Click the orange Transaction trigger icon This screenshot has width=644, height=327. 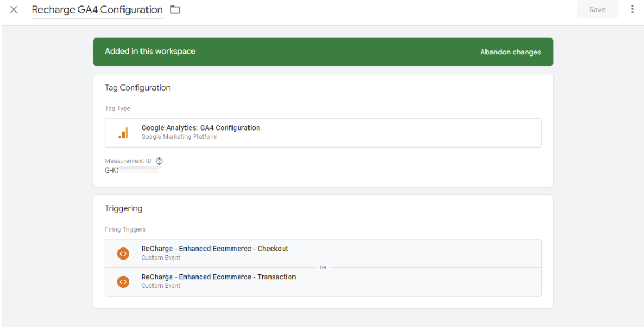point(123,281)
